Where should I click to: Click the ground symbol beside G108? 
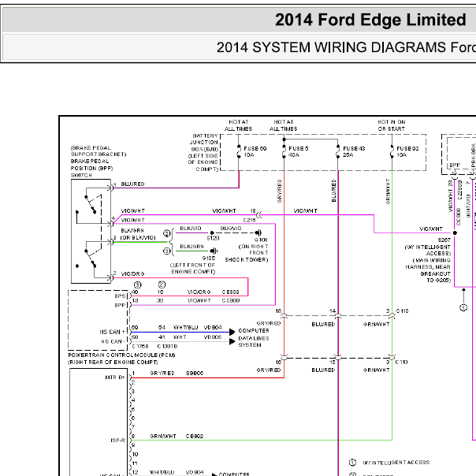pos(258,232)
